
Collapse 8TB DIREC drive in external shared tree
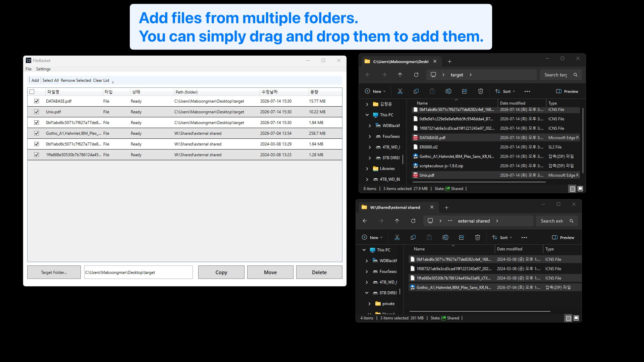(x=367, y=293)
